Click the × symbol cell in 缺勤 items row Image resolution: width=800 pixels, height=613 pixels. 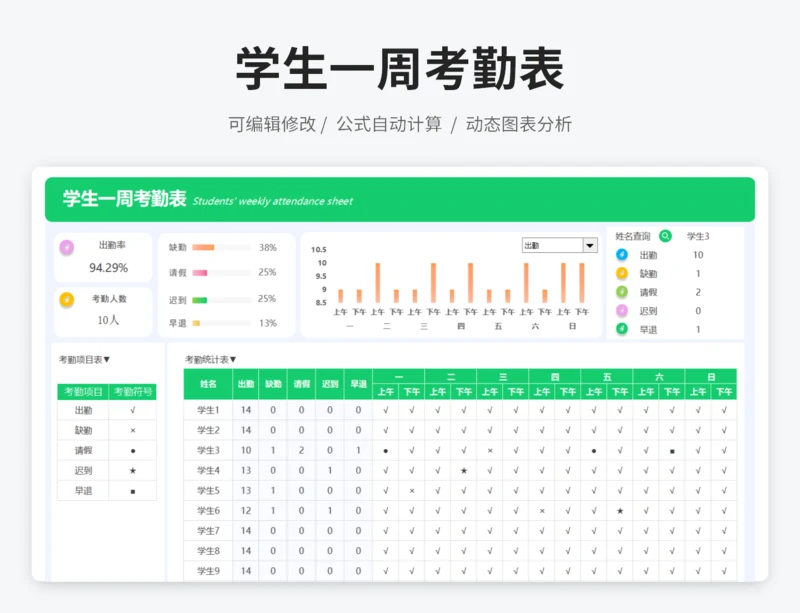[x=133, y=430]
